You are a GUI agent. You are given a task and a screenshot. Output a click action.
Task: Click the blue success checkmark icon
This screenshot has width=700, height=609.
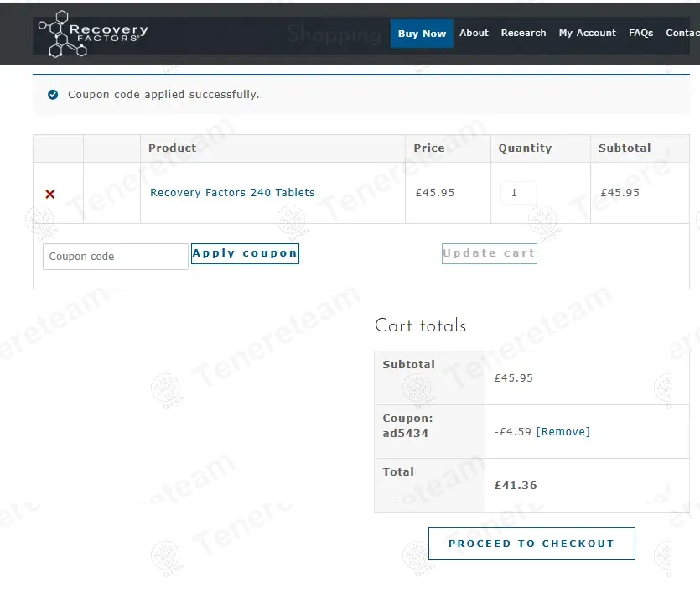coord(53,95)
